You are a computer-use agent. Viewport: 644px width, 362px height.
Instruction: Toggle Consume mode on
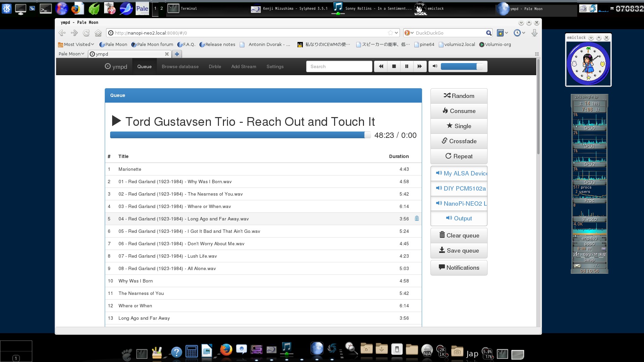tap(459, 111)
